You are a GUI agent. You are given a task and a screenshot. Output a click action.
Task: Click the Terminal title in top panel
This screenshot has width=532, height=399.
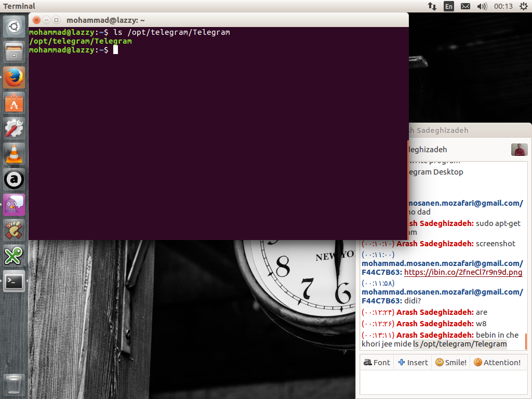19,6
